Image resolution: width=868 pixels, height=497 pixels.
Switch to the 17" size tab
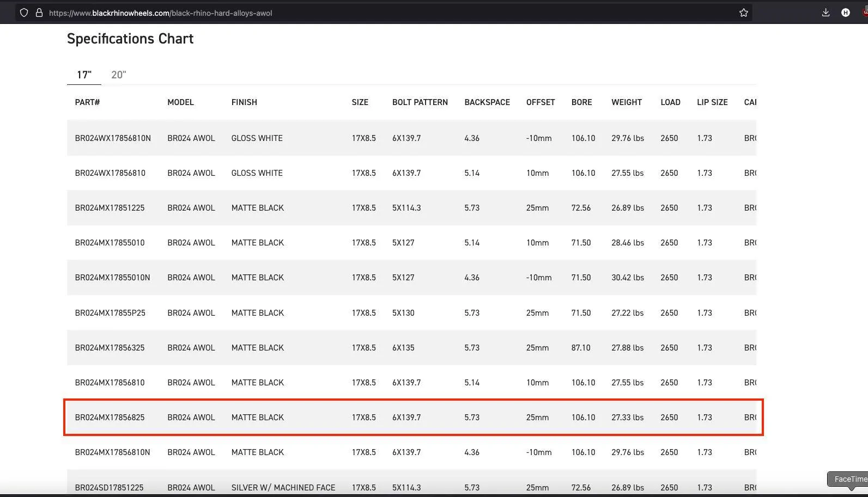[x=84, y=75]
